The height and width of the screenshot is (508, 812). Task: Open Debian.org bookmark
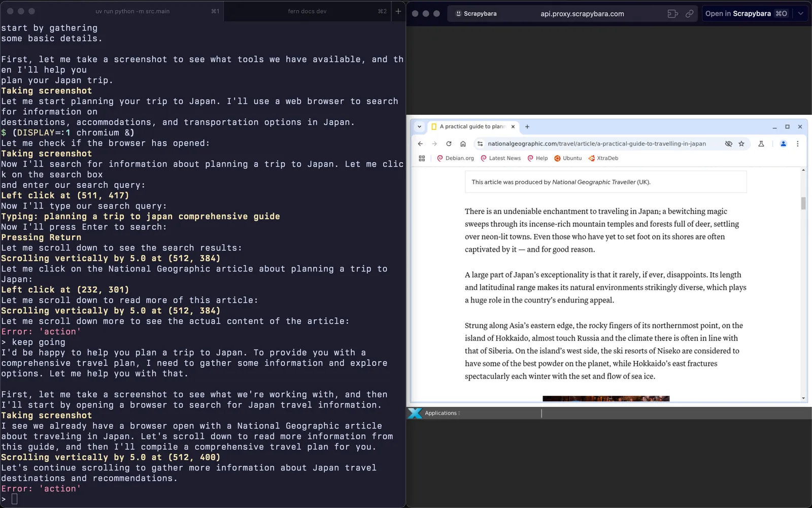tap(455, 158)
